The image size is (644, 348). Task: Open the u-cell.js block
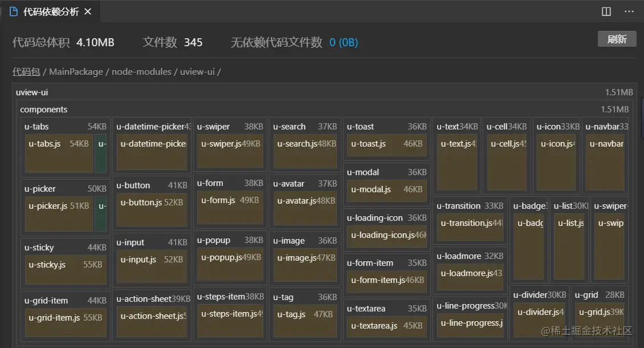(507, 163)
